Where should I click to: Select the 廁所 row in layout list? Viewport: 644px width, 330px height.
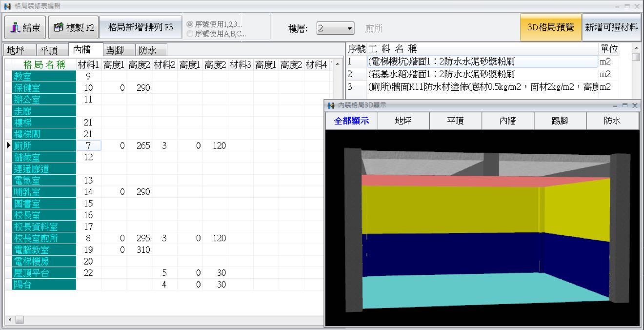tap(43, 145)
